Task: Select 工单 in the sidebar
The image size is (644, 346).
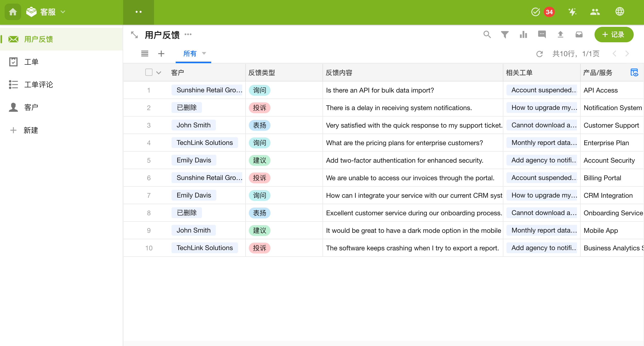Action: [31, 62]
